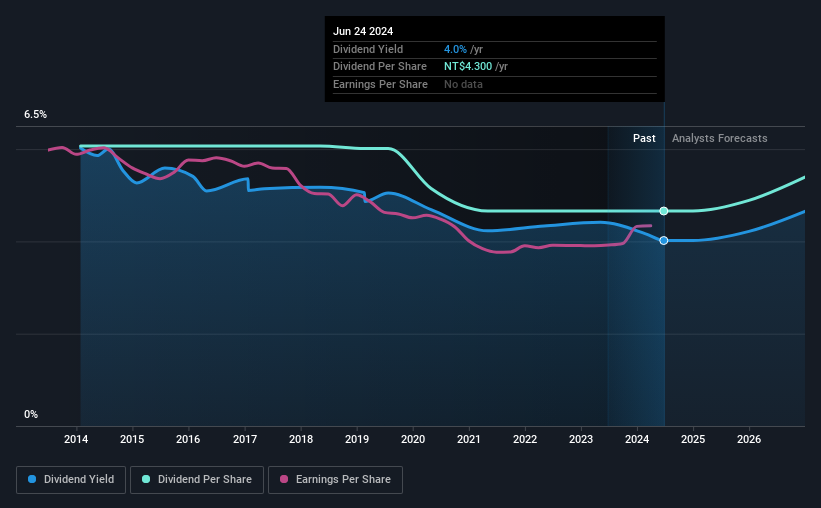Click the teal Dividend Per Share legend dot

[146, 479]
